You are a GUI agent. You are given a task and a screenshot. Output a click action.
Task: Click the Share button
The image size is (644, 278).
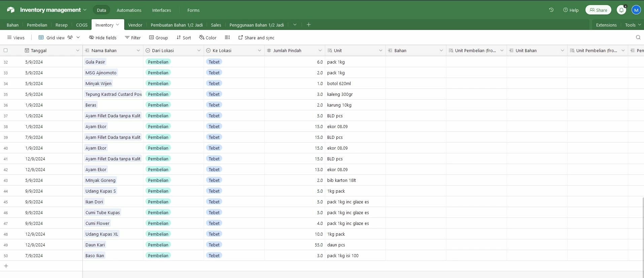point(598,10)
